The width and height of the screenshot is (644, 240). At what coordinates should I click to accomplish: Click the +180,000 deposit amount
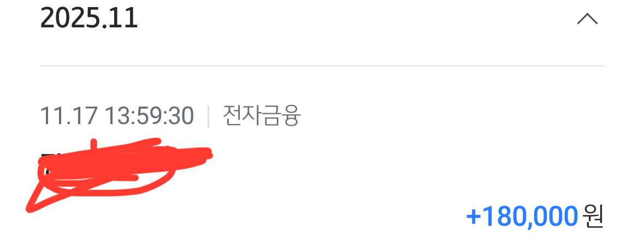522,216
